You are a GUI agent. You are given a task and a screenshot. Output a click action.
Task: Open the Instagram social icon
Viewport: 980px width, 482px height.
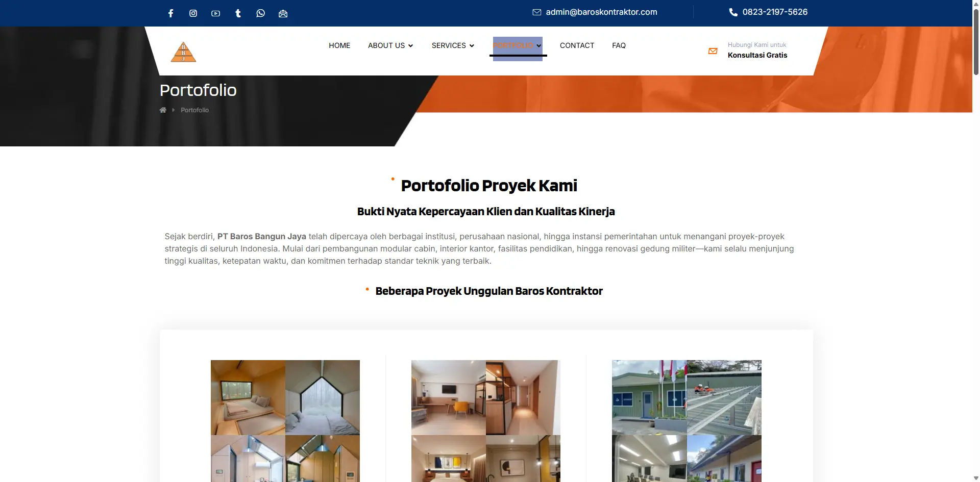click(x=193, y=13)
